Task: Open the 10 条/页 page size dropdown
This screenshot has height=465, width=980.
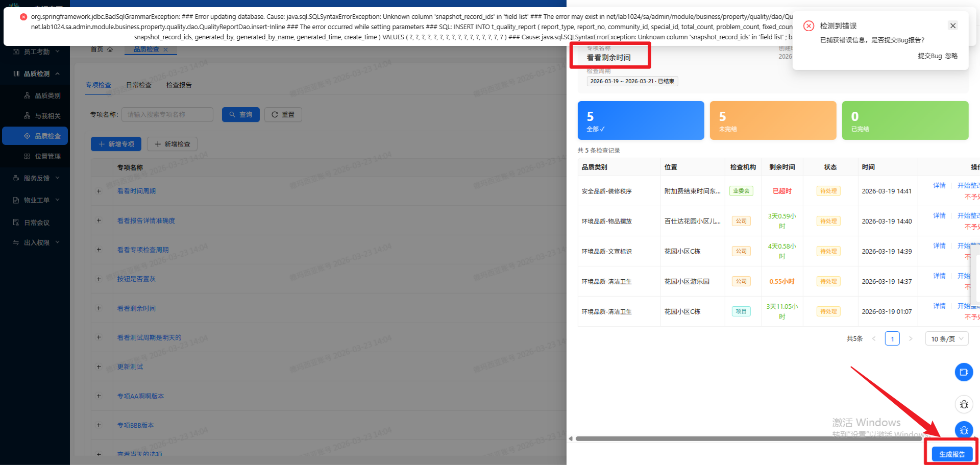Action: click(x=946, y=339)
